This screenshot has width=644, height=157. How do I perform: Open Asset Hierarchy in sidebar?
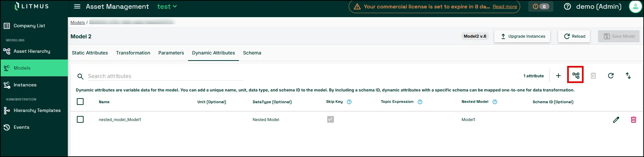click(34, 51)
